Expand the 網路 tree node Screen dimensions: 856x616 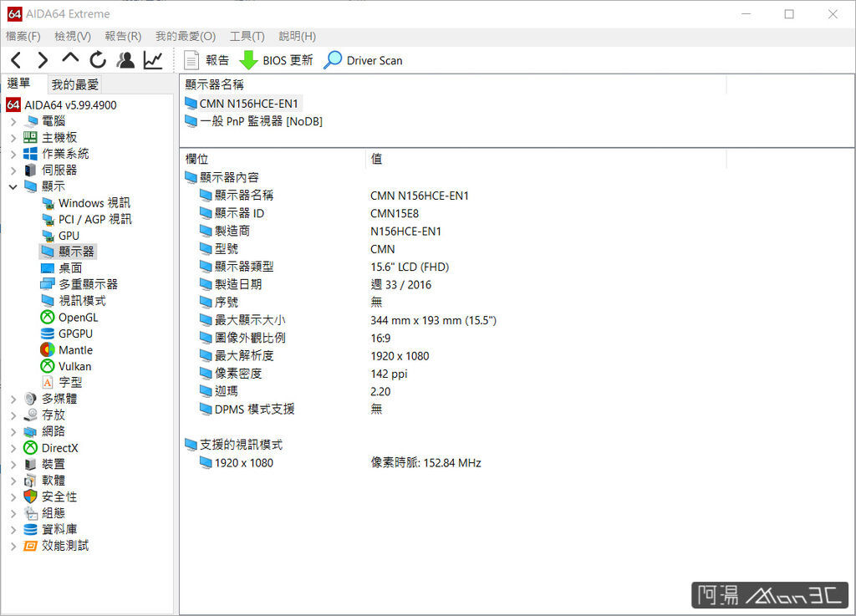[x=13, y=431]
